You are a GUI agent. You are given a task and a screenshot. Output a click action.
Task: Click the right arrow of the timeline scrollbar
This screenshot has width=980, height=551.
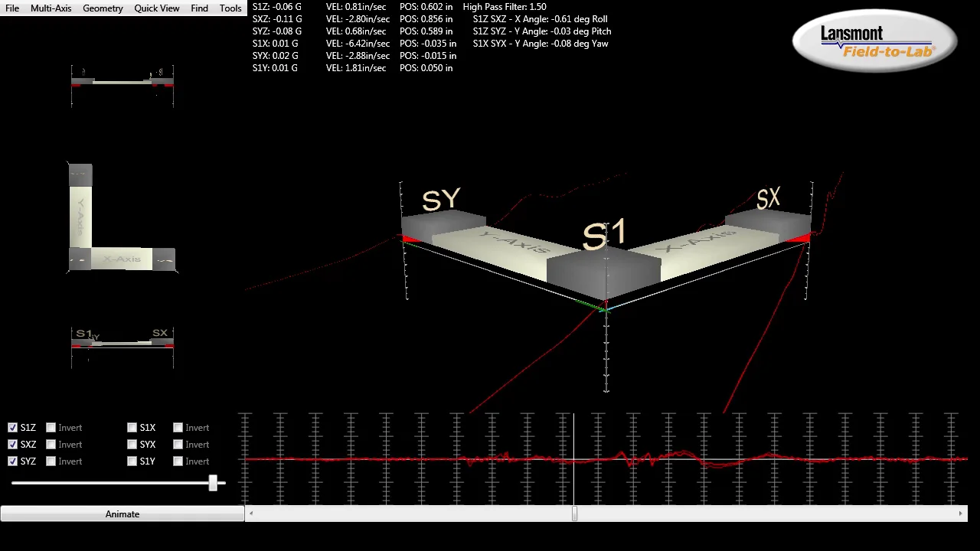[960, 514]
